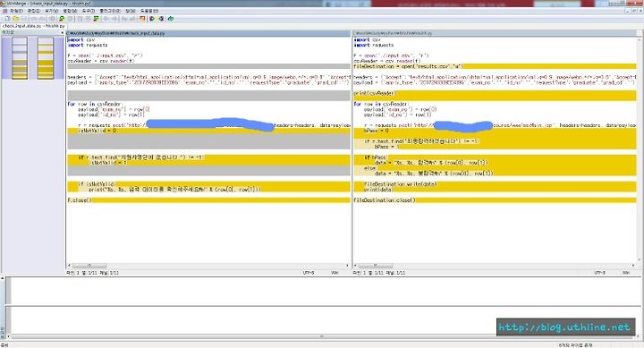The width and height of the screenshot is (644, 348).
Task: Click the right bar in location pane
Action: (x=46, y=58)
